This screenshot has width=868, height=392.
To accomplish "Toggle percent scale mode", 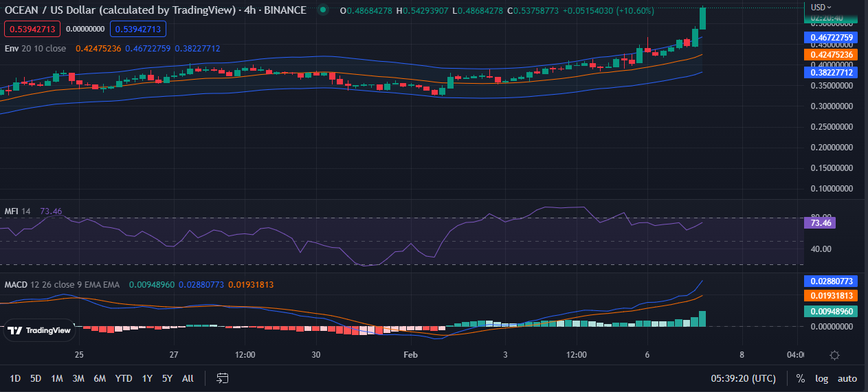I will click(x=800, y=378).
